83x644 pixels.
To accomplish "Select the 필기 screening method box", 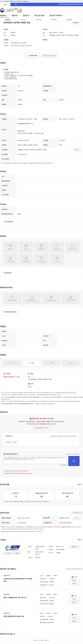I will (x=51, y=363).
